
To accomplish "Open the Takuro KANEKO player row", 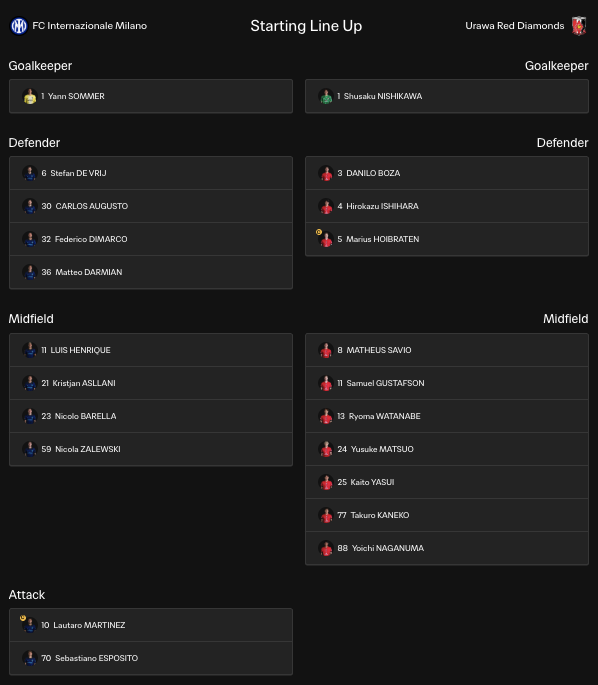I will 447,515.
